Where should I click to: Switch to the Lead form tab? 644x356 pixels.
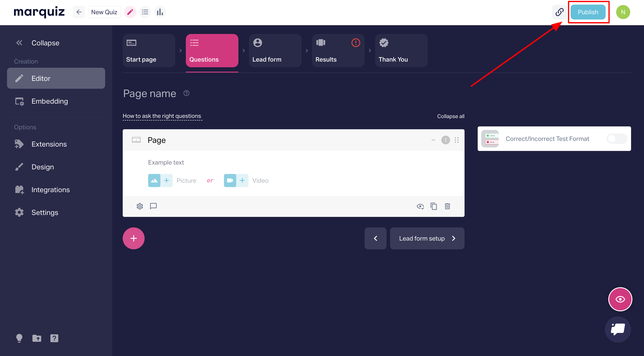275,51
